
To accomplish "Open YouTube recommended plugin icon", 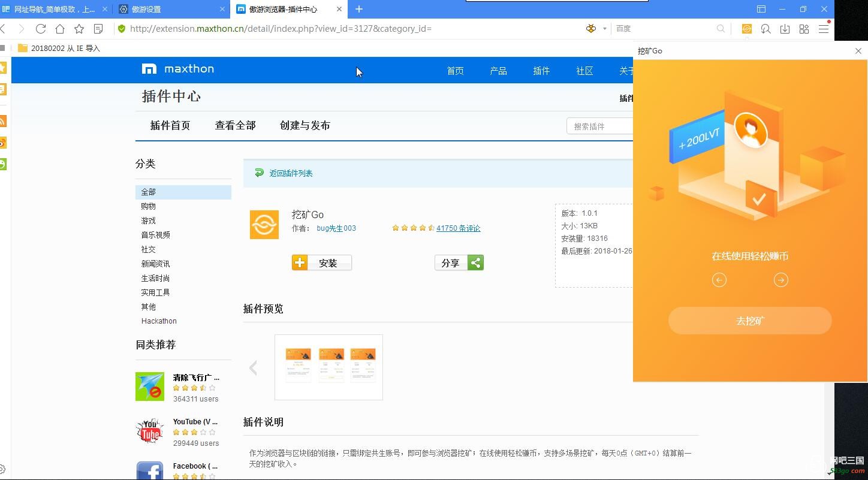I will pyautogui.click(x=150, y=431).
